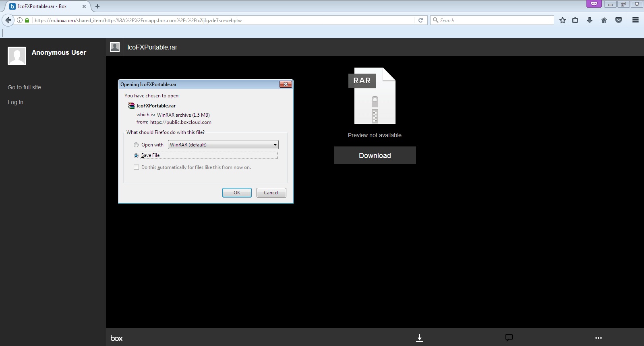The image size is (644, 346).
Task: Open a new tab with plus icon
Action: point(97,6)
